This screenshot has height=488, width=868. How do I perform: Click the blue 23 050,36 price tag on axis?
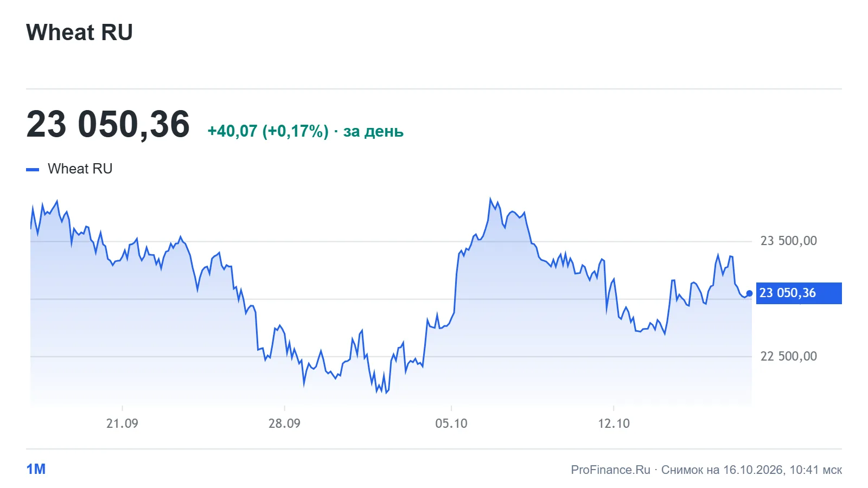[x=799, y=293]
